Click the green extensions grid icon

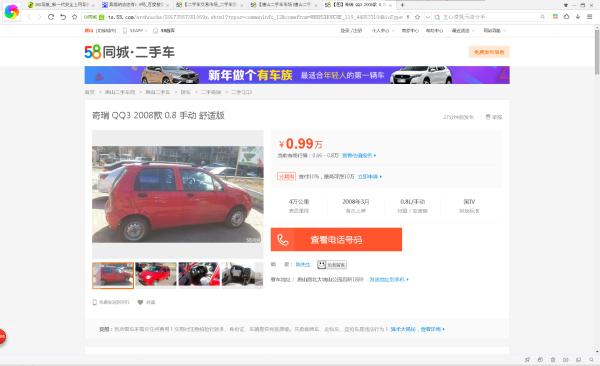tap(555, 16)
